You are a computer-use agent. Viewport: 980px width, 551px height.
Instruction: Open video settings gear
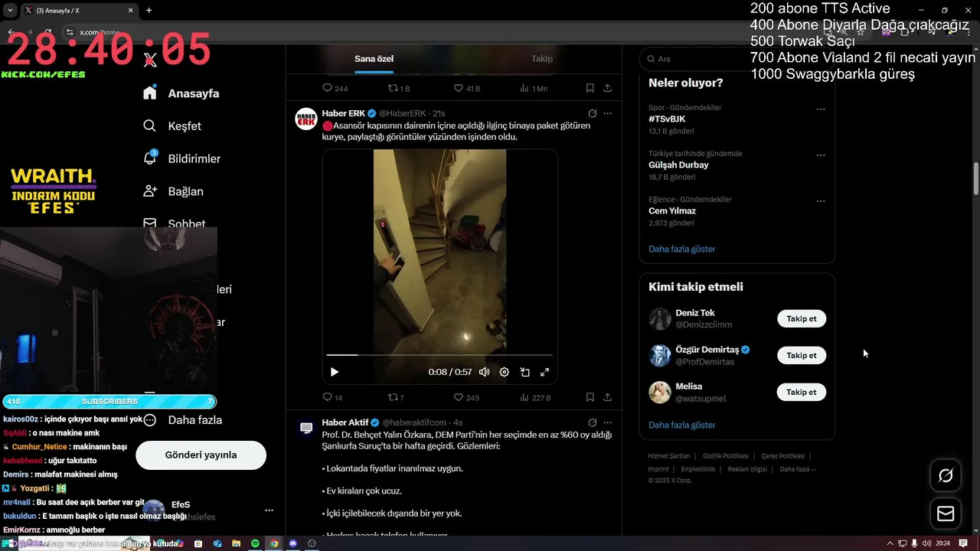[x=504, y=372]
